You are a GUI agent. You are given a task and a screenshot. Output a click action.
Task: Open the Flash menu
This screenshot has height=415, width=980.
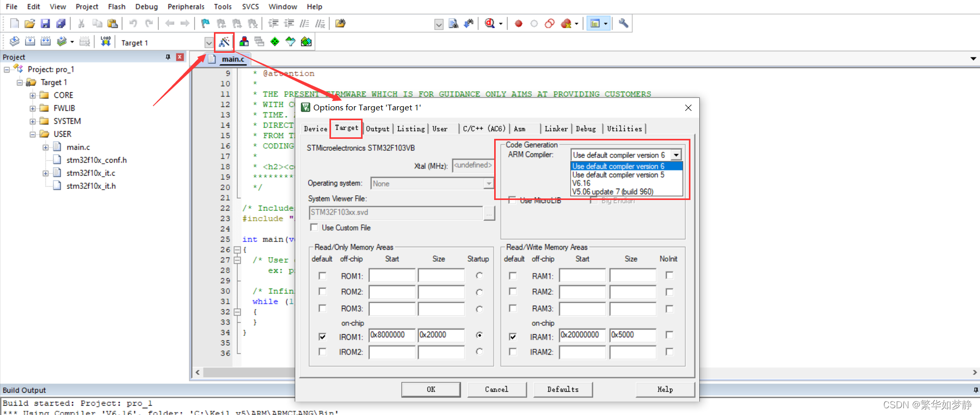[x=117, y=7]
